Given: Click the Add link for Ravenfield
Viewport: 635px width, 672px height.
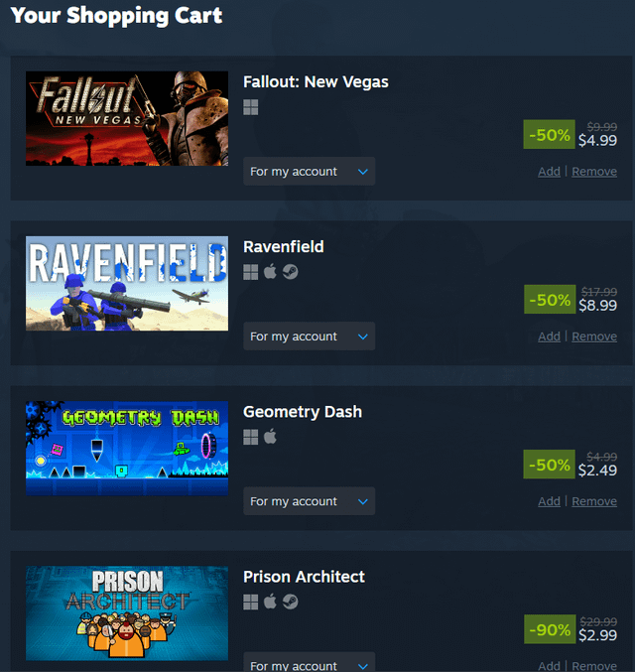Looking at the screenshot, I should point(550,336).
